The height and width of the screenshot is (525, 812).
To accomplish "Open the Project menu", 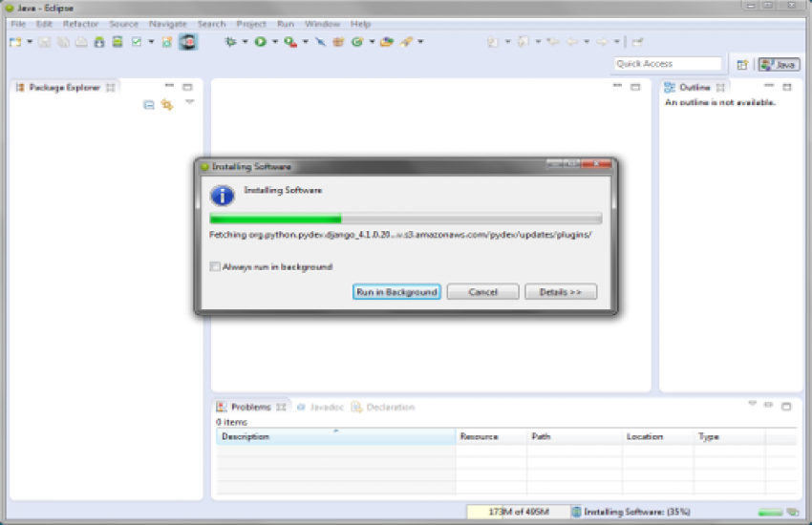I will tap(251, 24).
